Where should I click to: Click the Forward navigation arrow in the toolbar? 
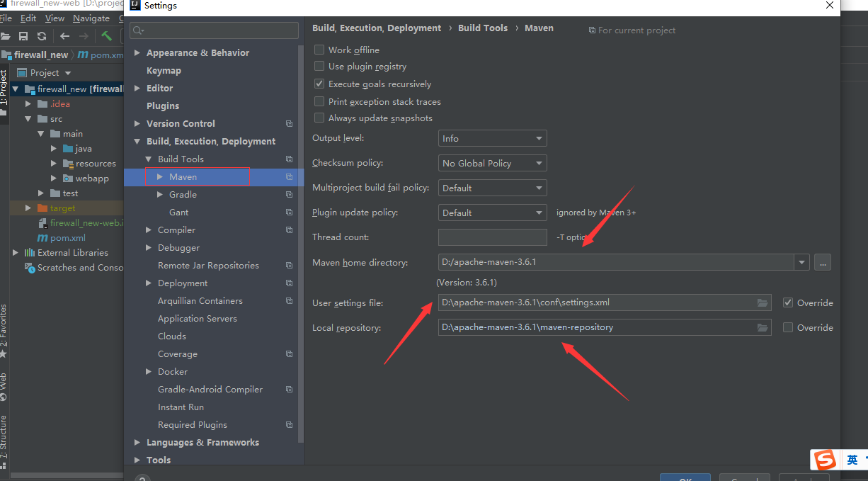[x=84, y=36]
